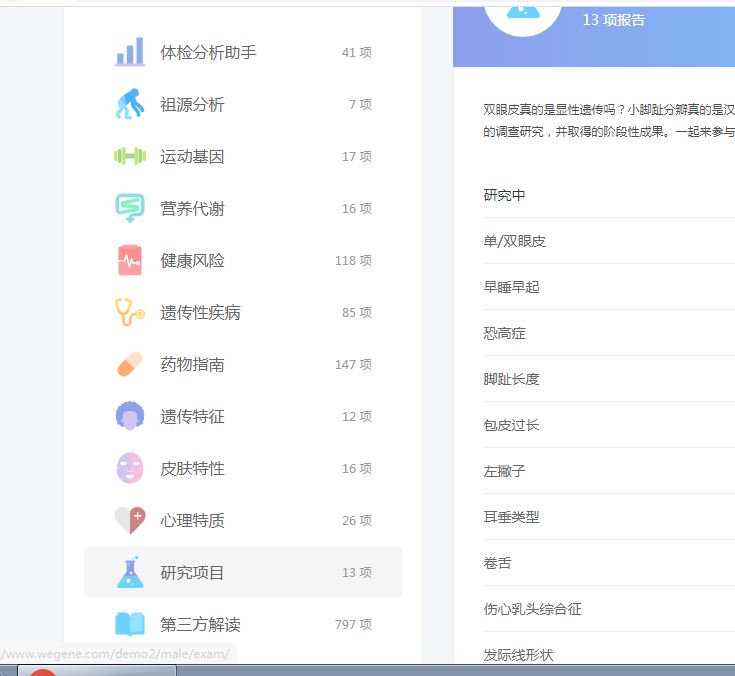
Task: Click the heart icon for 心理特质
Action: click(x=130, y=520)
